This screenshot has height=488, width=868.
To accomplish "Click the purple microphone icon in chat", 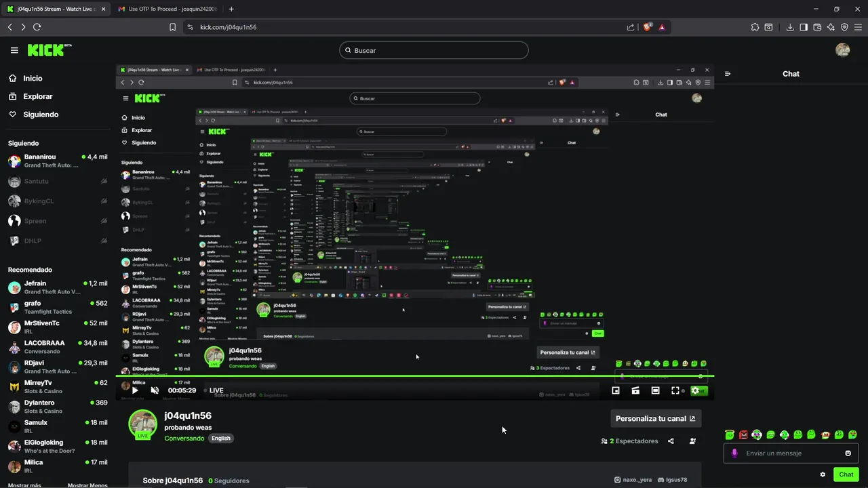I will coord(734,453).
